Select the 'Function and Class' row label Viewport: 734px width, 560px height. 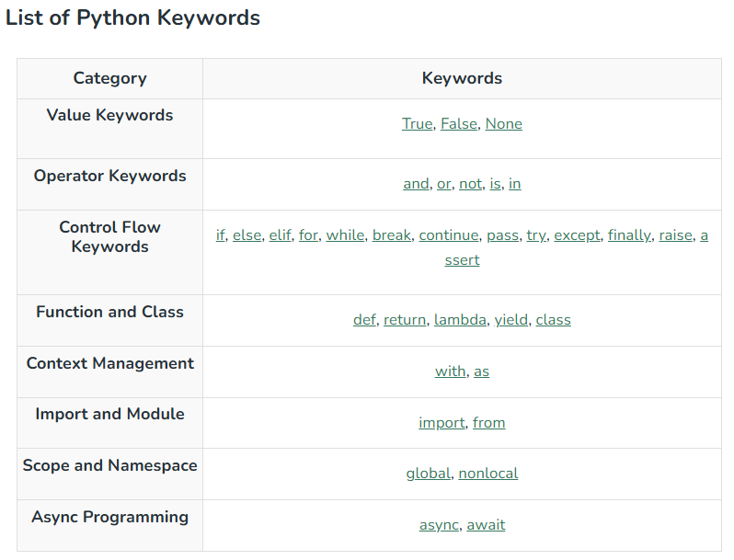click(110, 312)
